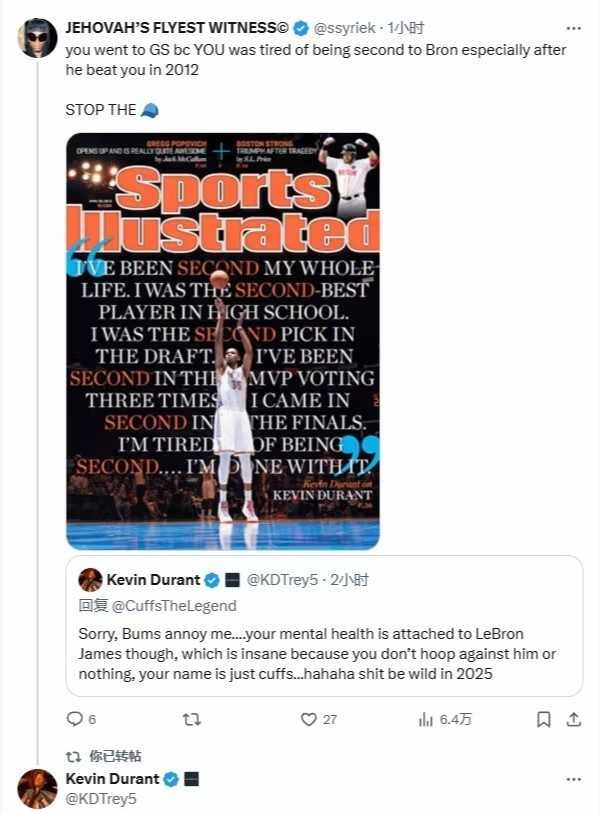Click Kevin Durant's bottom profile avatar
This screenshot has height=814, width=601.
point(38,789)
